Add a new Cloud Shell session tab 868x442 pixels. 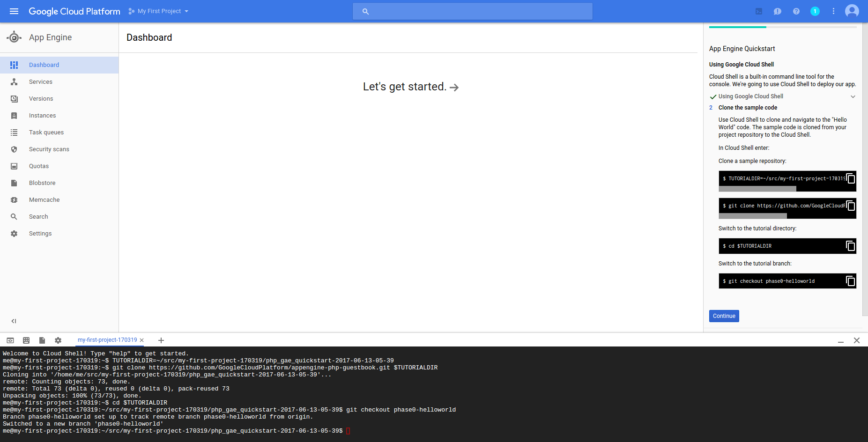tap(161, 340)
